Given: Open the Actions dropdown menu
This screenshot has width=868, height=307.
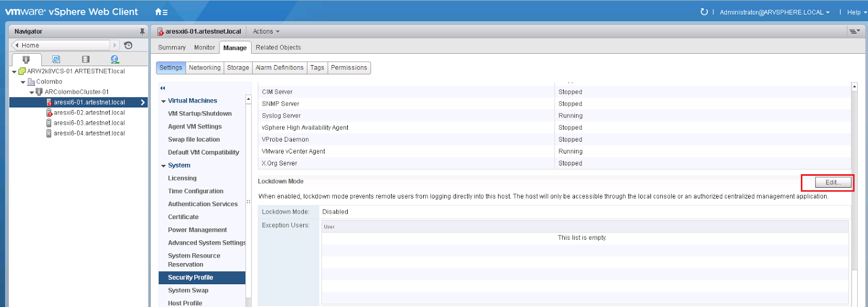Looking at the screenshot, I should coord(266,31).
